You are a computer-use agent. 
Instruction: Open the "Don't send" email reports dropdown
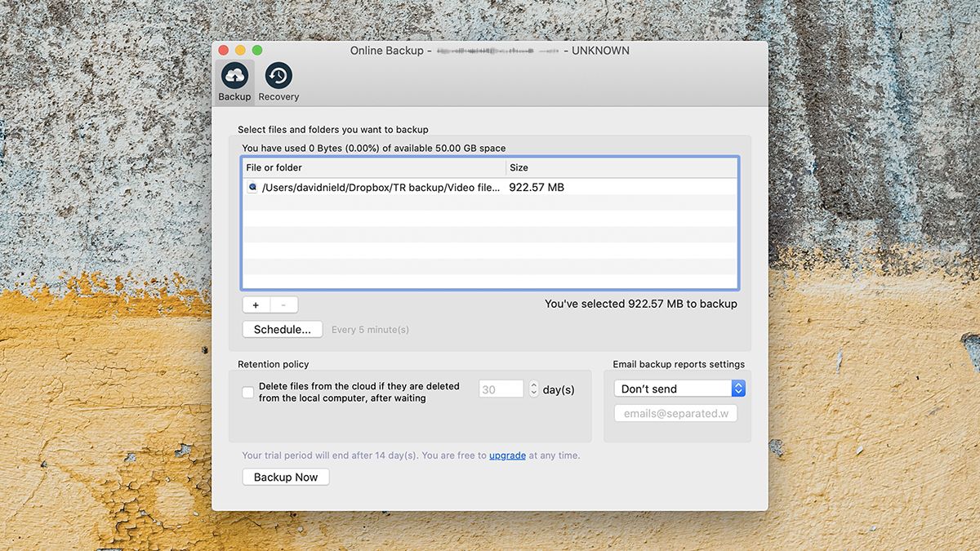673,389
